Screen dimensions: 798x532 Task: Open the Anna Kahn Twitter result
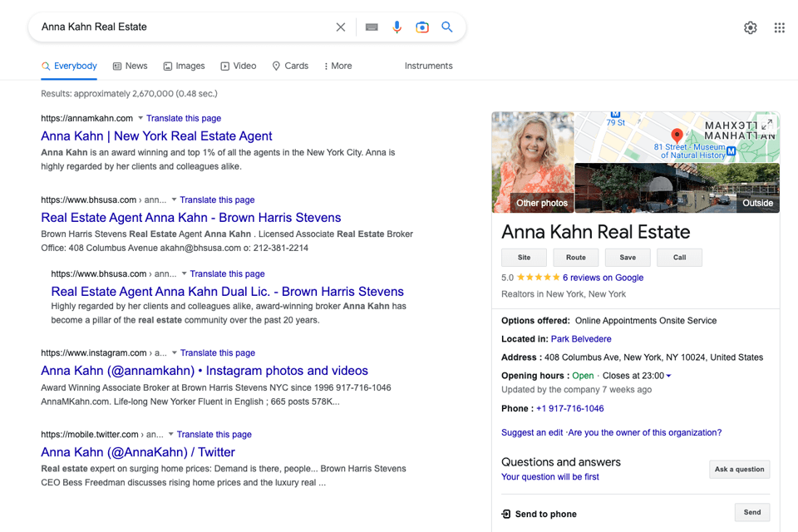click(138, 452)
